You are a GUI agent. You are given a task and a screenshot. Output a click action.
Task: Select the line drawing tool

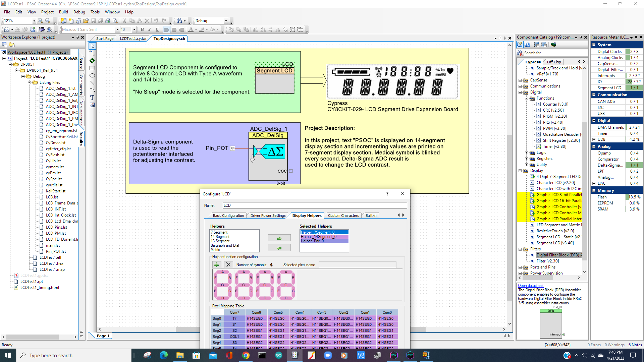92,83
